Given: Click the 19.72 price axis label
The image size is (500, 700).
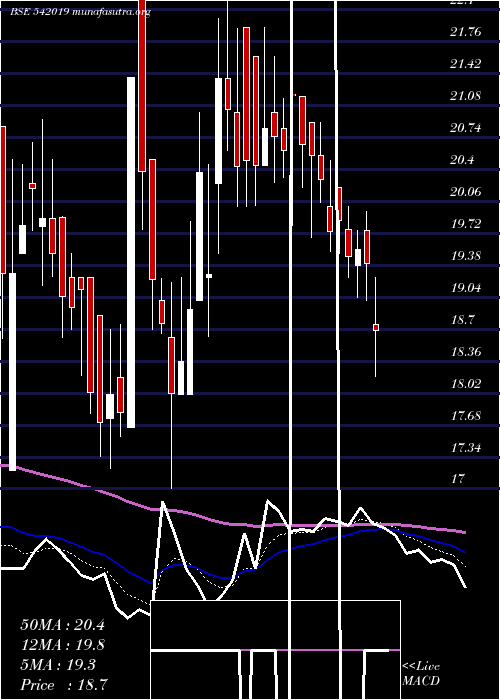Looking at the screenshot, I should pos(466,224).
